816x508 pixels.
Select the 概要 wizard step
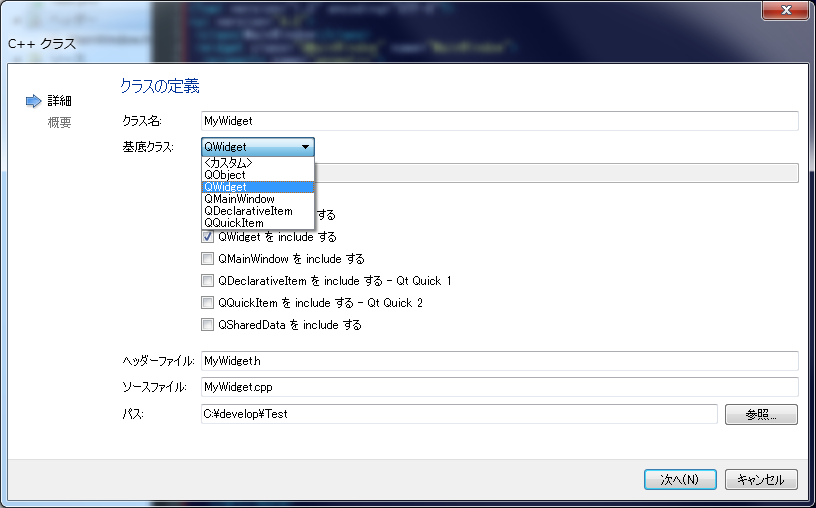[59, 122]
